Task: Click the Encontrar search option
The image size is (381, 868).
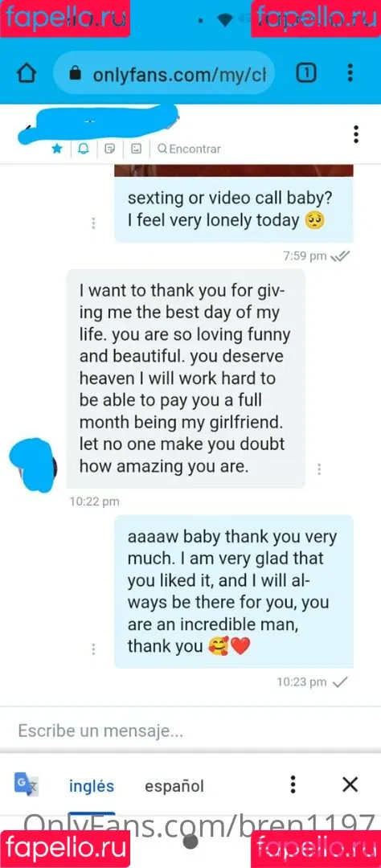Action: [x=190, y=149]
